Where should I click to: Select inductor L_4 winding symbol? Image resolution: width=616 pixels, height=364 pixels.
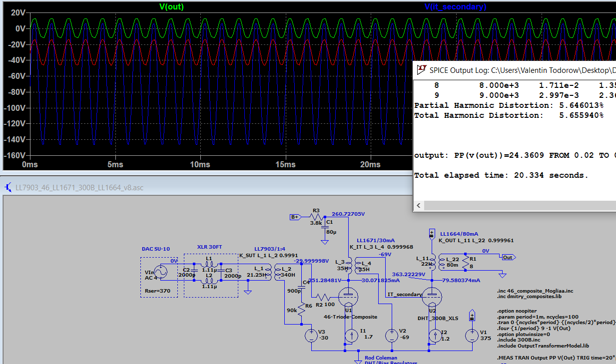pos(358,266)
